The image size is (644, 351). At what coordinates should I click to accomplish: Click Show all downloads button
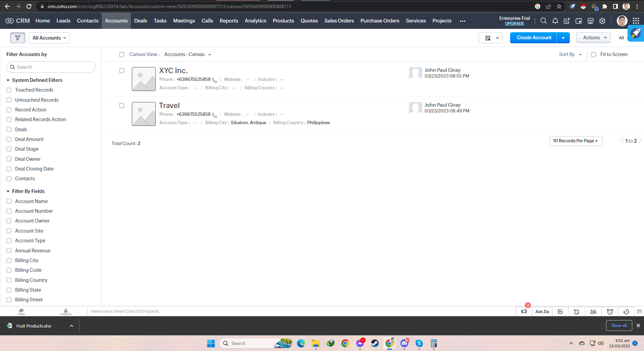[619, 325]
